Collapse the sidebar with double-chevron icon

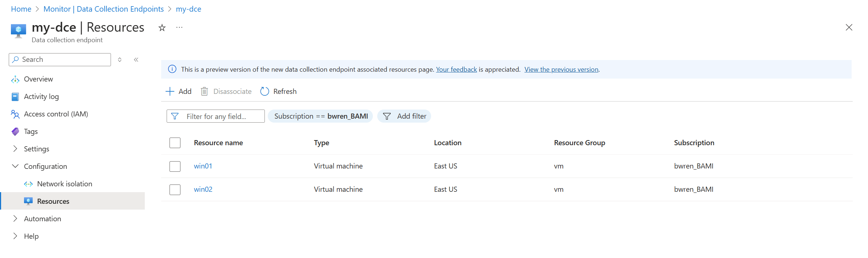coord(136,60)
